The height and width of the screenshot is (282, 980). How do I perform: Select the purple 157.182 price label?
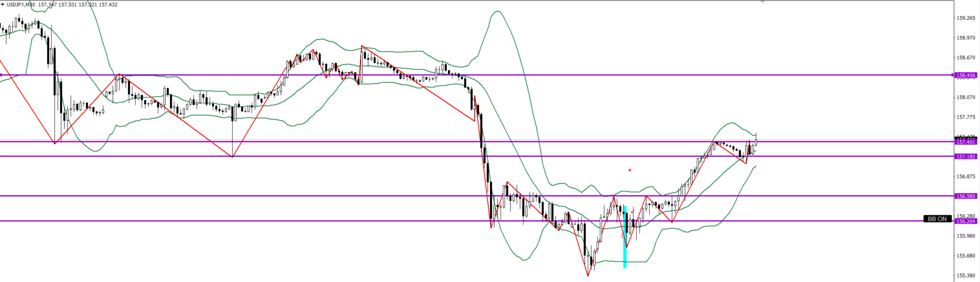click(966, 157)
